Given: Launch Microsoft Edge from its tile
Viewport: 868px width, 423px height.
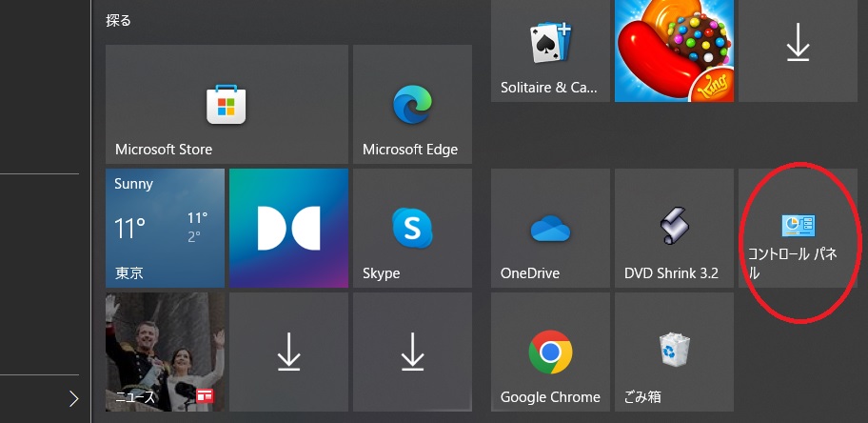Looking at the screenshot, I should click(412, 104).
